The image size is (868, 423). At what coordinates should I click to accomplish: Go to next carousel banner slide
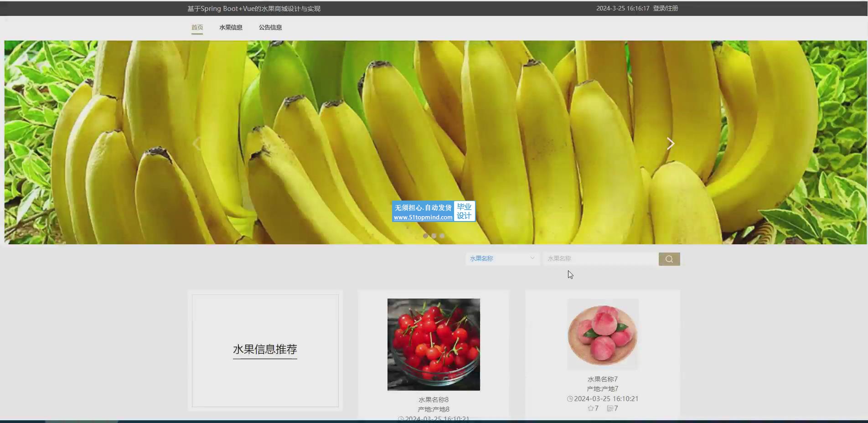pyautogui.click(x=670, y=144)
